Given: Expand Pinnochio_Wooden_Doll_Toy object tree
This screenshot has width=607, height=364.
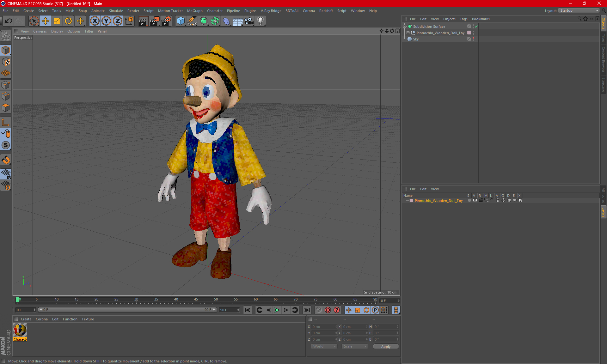Looking at the screenshot, I should point(408,33).
